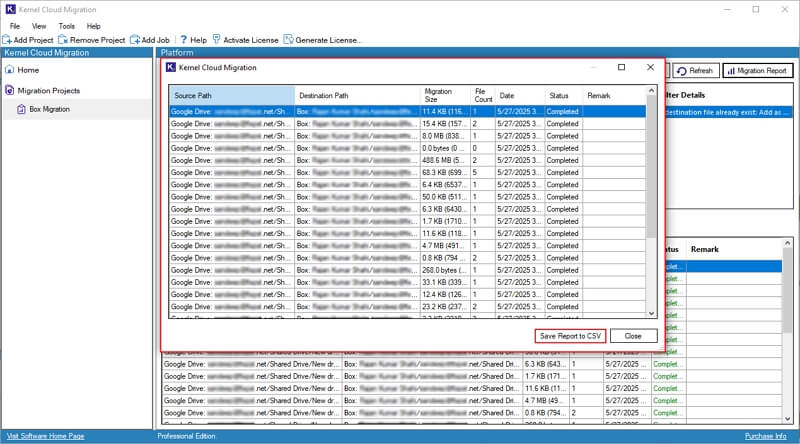800x444 pixels.
Task: Click the Add Project toolbar icon
Action: (8, 40)
